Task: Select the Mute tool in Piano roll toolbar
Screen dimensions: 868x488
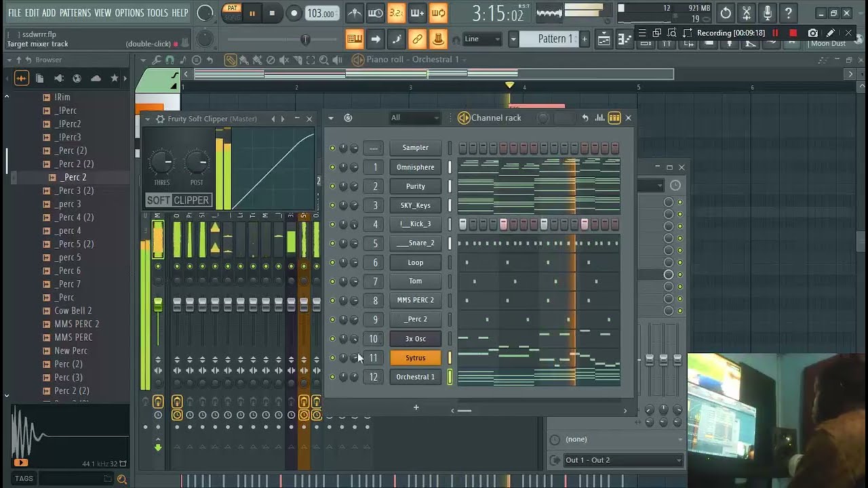Action: click(x=284, y=60)
